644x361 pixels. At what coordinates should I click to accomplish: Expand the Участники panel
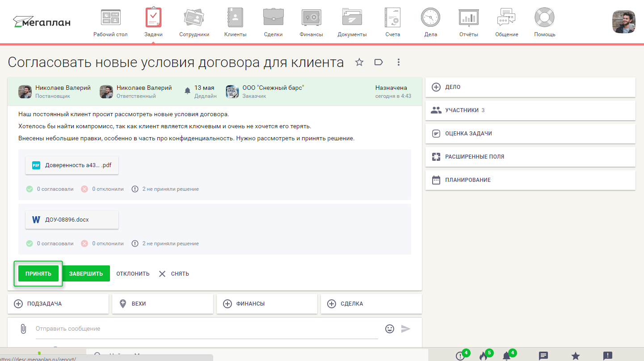pyautogui.click(x=530, y=110)
